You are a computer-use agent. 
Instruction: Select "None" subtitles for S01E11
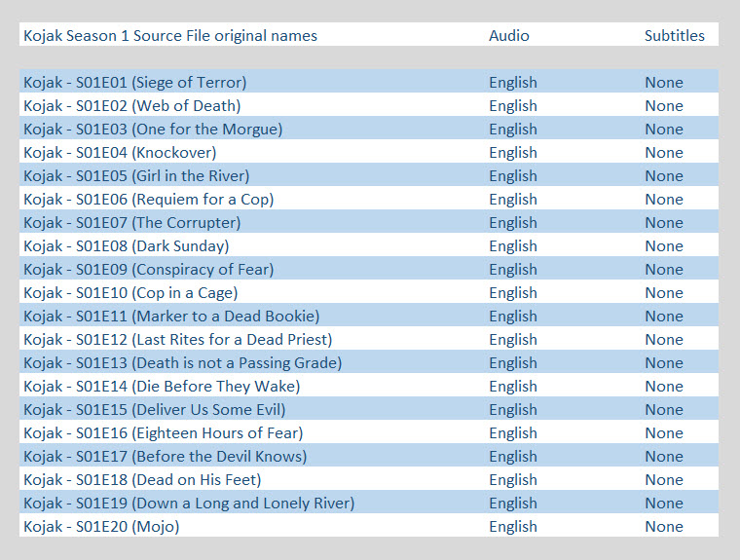664,316
